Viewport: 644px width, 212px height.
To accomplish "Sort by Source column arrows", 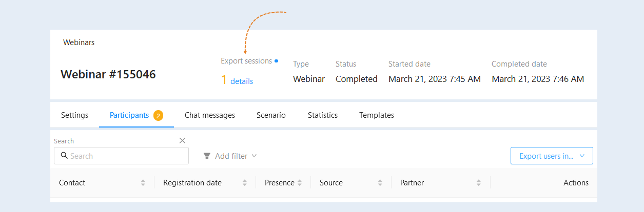I will pos(380,183).
